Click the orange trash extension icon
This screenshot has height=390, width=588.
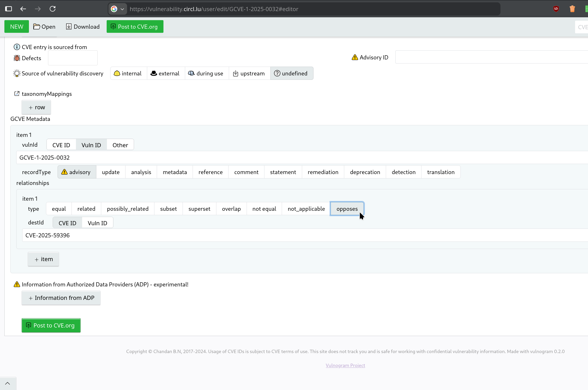point(572,9)
